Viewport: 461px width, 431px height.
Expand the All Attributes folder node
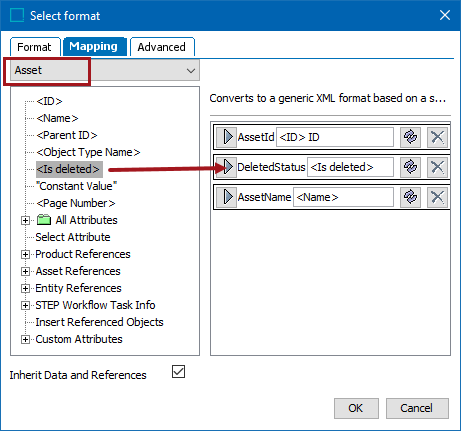coord(25,220)
